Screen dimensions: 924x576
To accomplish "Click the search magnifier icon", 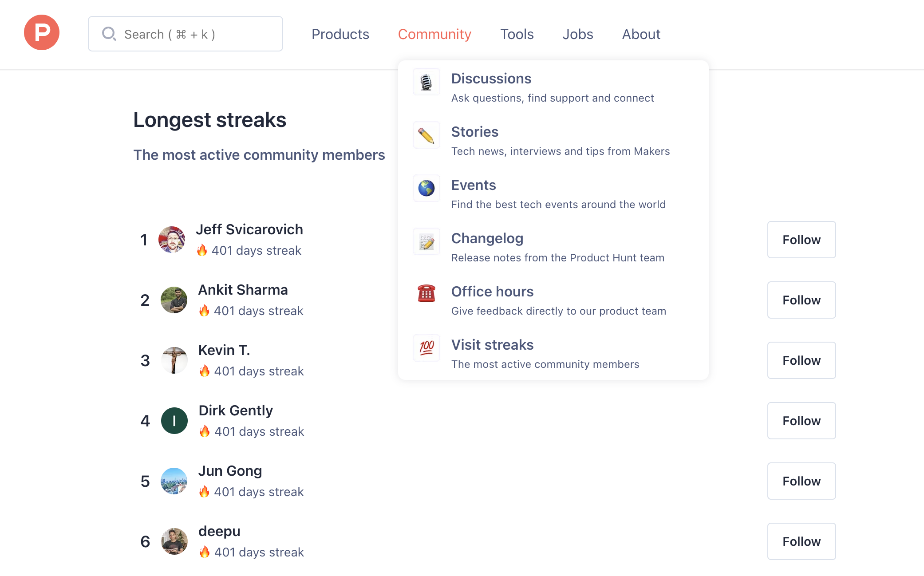I will point(109,34).
